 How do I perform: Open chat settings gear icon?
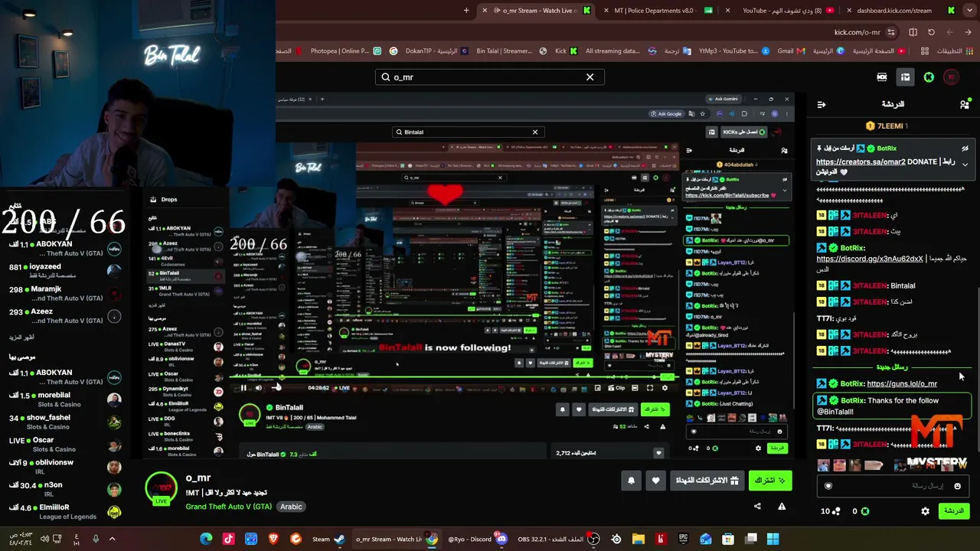point(925,511)
